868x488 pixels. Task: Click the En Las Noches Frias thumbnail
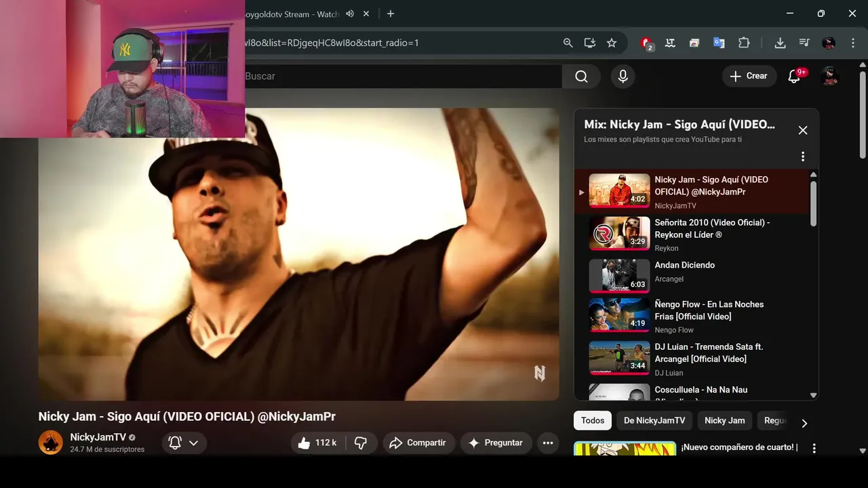tap(619, 315)
